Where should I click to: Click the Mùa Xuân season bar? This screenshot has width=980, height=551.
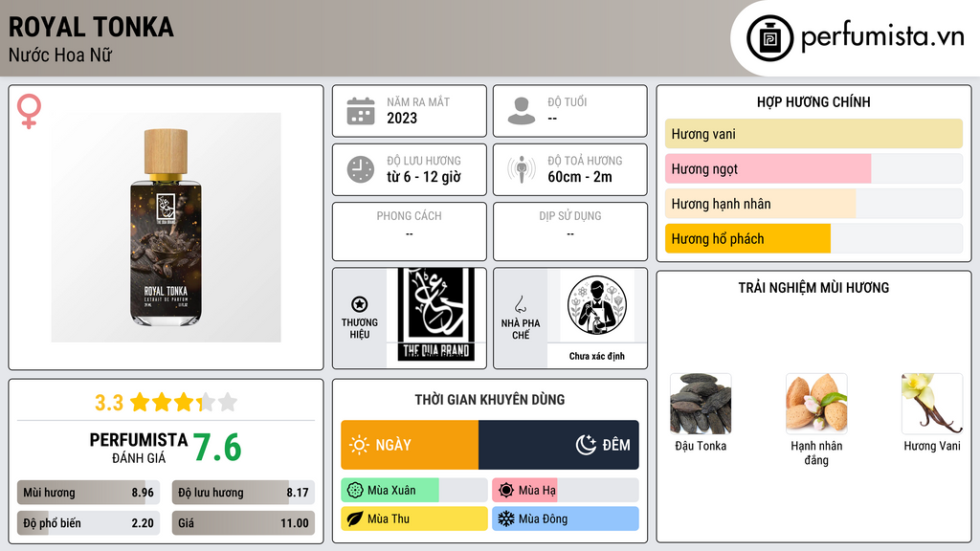tap(414, 491)
